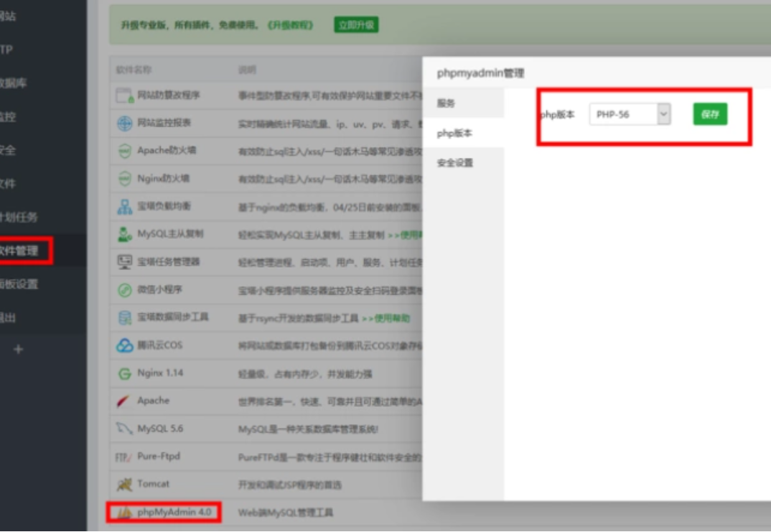Screen dimensions: 771x532
Task: Click the plus icon in the sidebar
Action: [19, 349]
